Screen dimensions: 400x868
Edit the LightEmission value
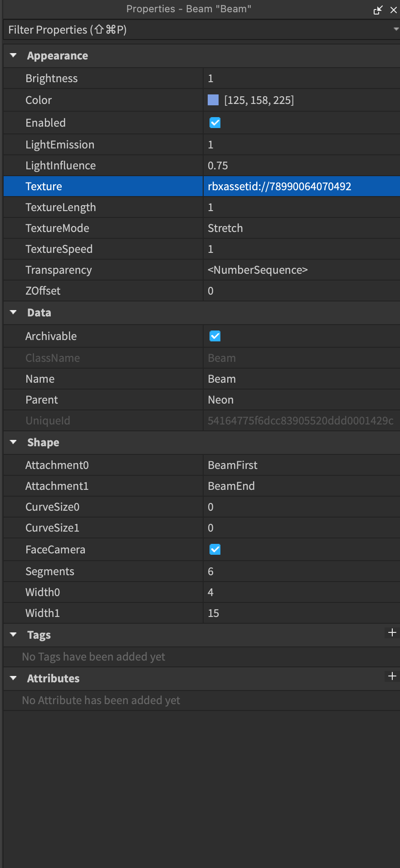pos(302,144)
